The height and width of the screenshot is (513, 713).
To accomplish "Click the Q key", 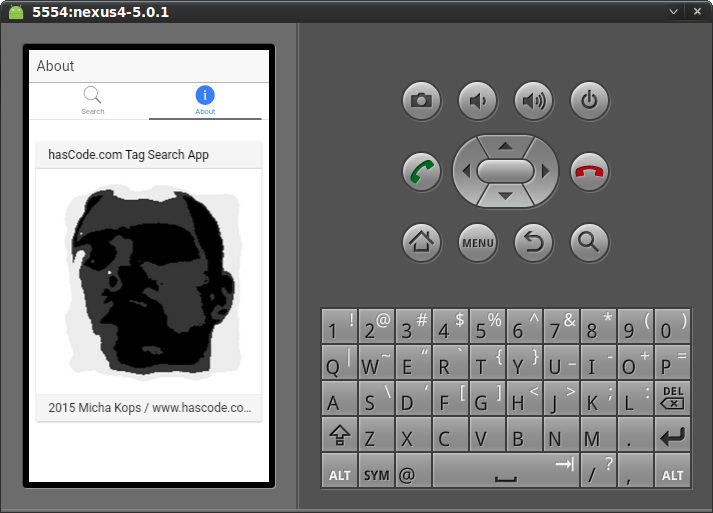I will (x=339, y=362).
